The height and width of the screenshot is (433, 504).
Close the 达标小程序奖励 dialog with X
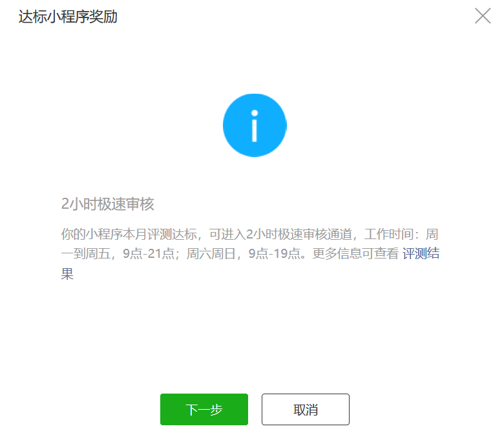[483, 16]
